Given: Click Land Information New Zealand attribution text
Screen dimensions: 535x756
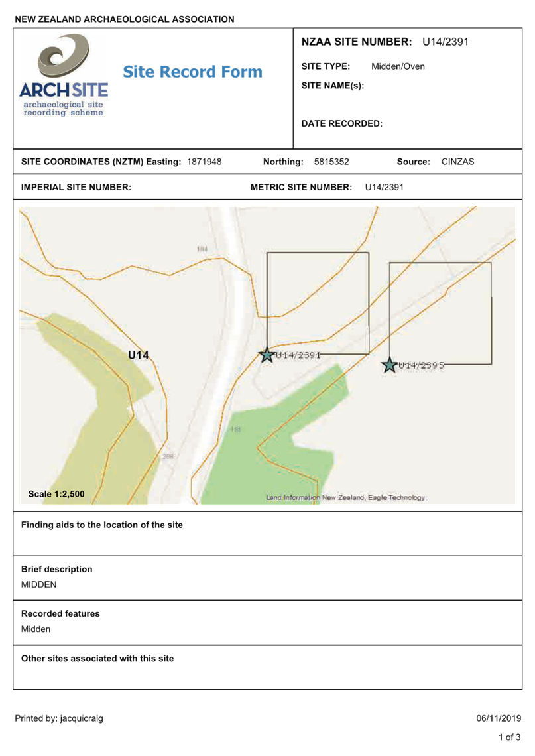Looking at the screenshot, I should pyautogui.click(x=345, y=497).
